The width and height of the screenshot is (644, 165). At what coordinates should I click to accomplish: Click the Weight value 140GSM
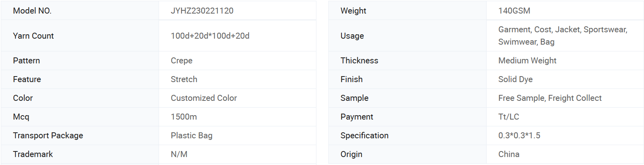click(514, 11)
